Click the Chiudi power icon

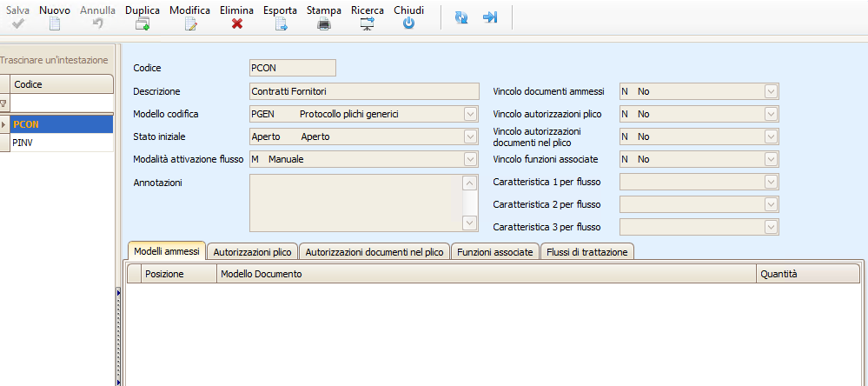pyautogui.click(x=408, y=24)
